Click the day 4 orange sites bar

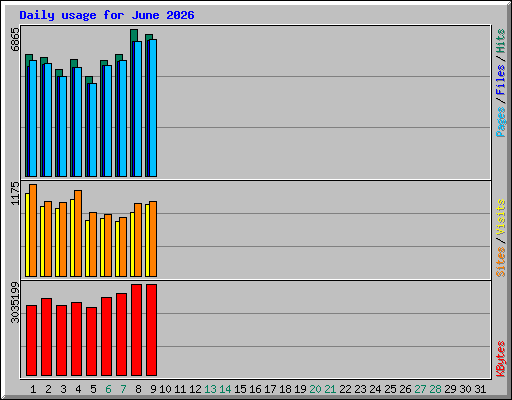click(78, 233)
